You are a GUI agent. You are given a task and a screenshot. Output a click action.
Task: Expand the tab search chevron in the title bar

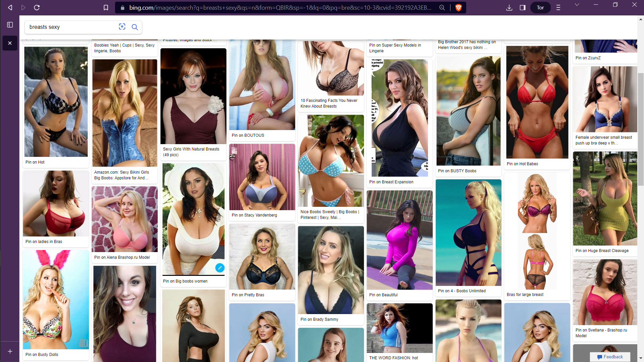[x=577, y=5]
